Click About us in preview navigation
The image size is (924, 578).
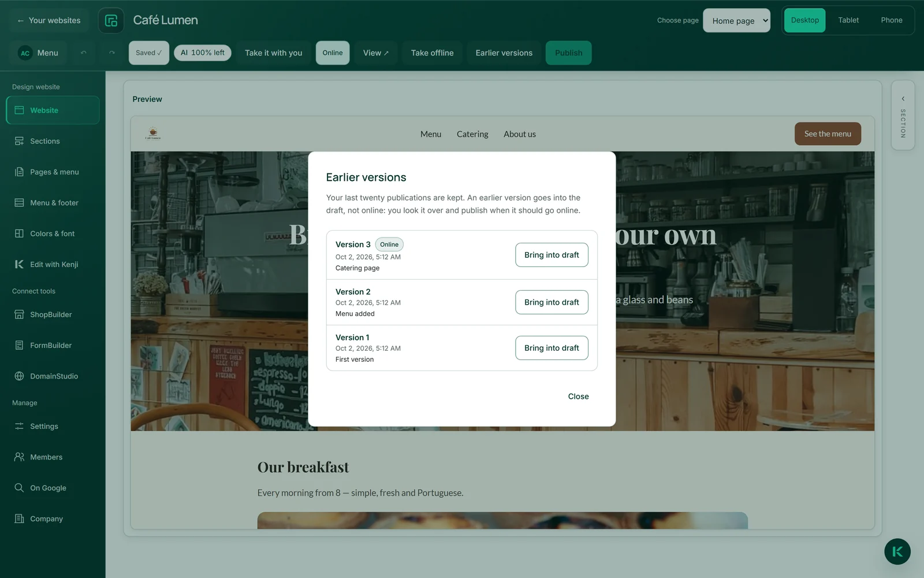point(519,134)
